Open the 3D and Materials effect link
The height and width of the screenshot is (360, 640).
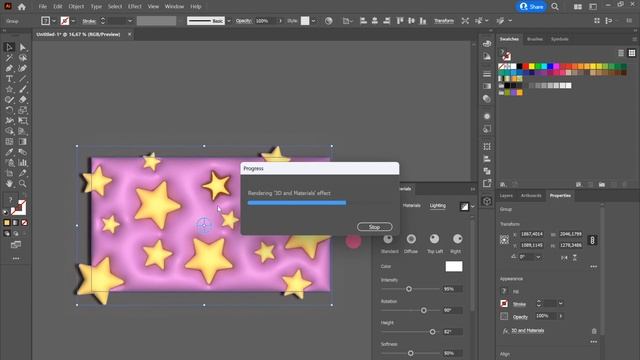[x=527, y=331]
